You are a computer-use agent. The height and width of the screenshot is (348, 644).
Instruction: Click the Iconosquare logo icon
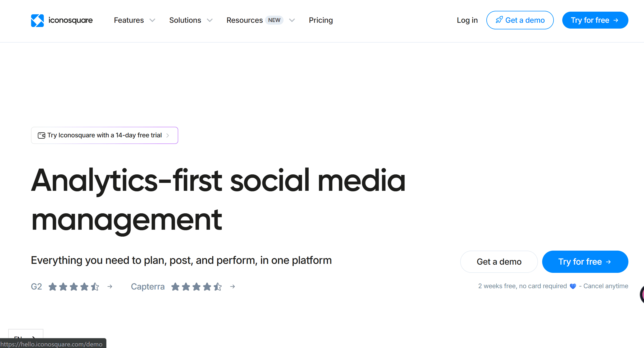tap(37, 20)
